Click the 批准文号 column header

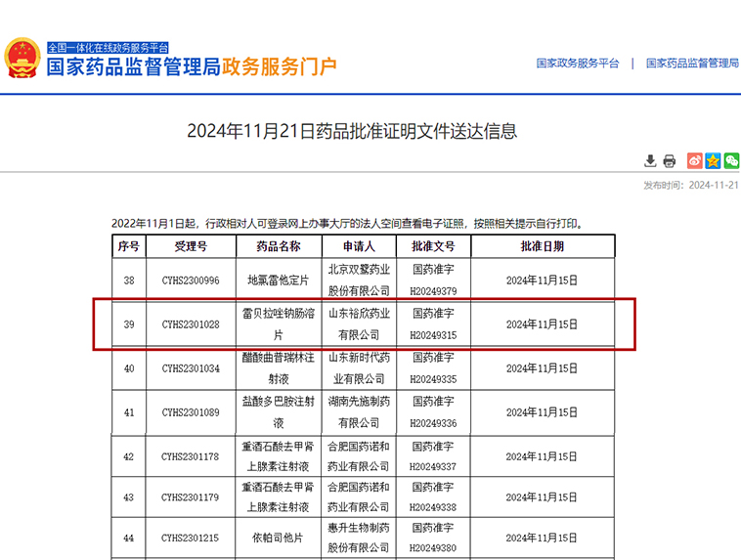click(x=433, y=247)
